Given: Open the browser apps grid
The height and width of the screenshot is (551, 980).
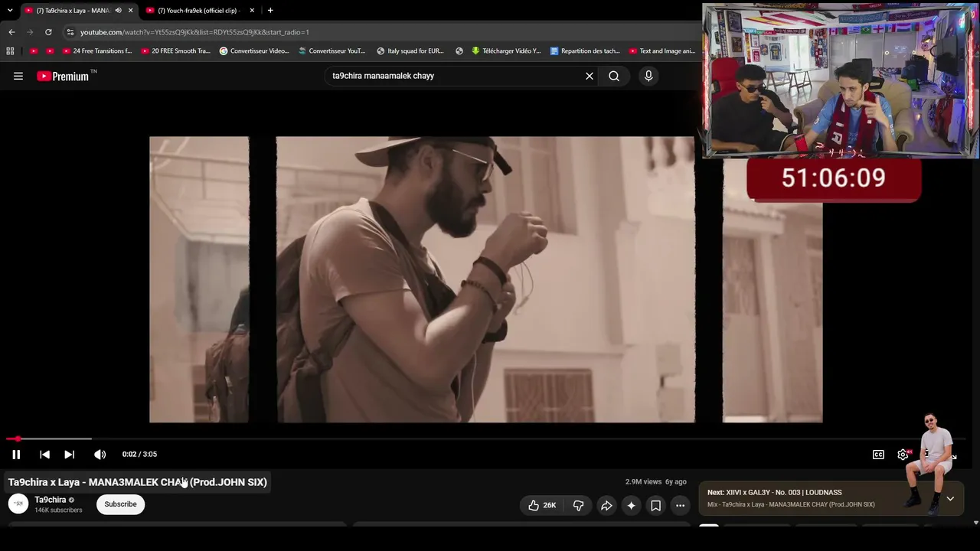Looking at the screenshot, I should pos(10,51).
